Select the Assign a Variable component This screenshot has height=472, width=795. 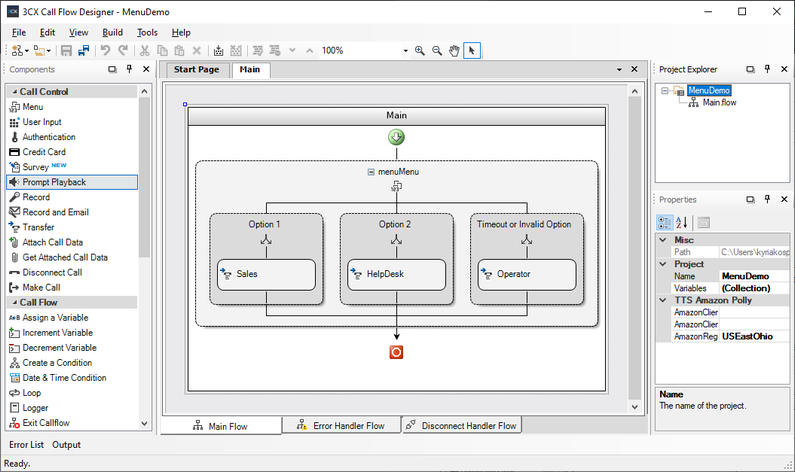tap(71, 317)
